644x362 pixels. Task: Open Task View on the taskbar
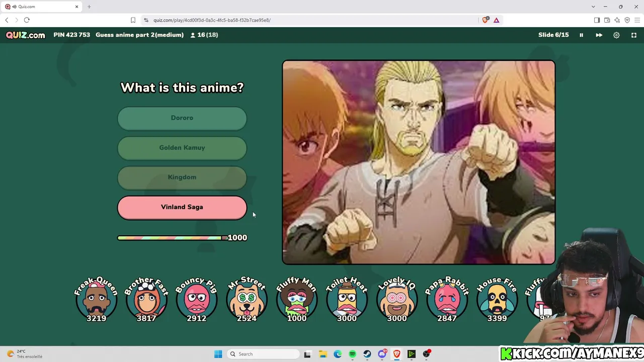point(307,354)
